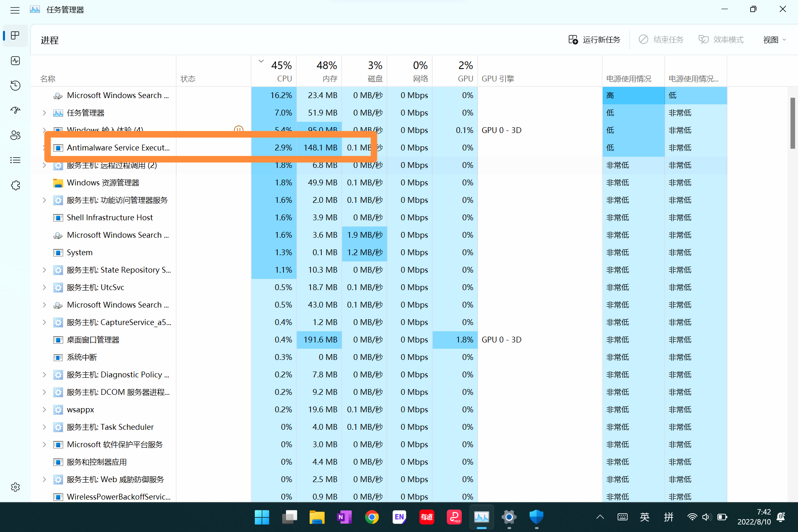The width and height of the screenshot is (798, 532).
Task: Open the Youdao app on taskbar
Action: pyautogui.click(x=426, y=517)
